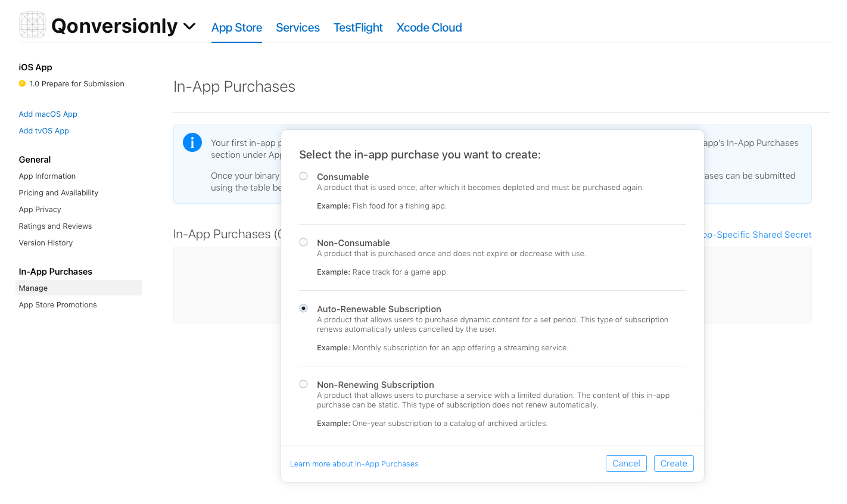
Task: Cancel the in-app purchase dialog
Action: pyautogui.click(x=626, y=463)
